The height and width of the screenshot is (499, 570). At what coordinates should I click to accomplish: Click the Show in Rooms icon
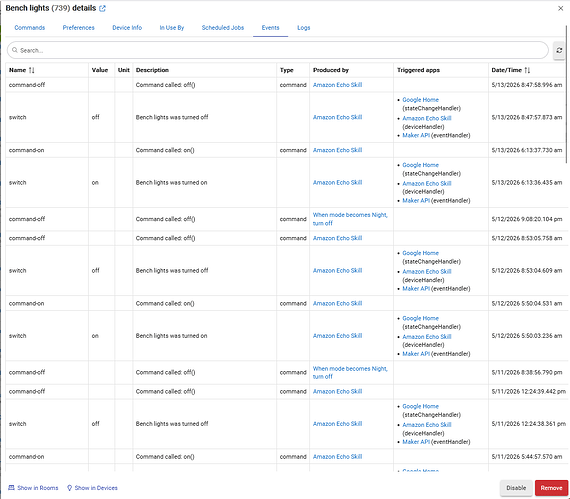click(x=11, y=488)
